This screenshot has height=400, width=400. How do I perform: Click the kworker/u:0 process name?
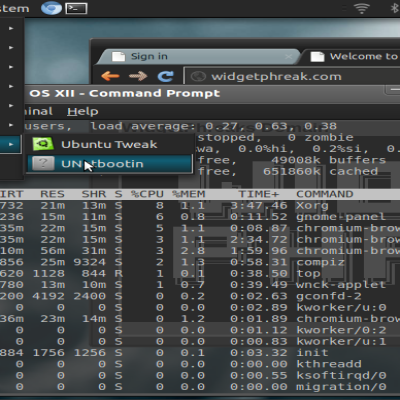coord(341,308)
